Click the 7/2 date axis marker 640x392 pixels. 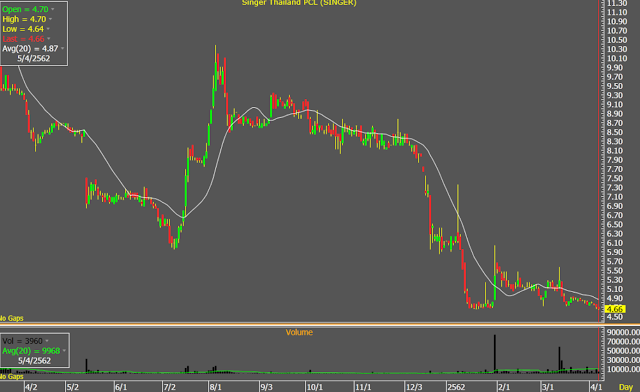(169, 387)
